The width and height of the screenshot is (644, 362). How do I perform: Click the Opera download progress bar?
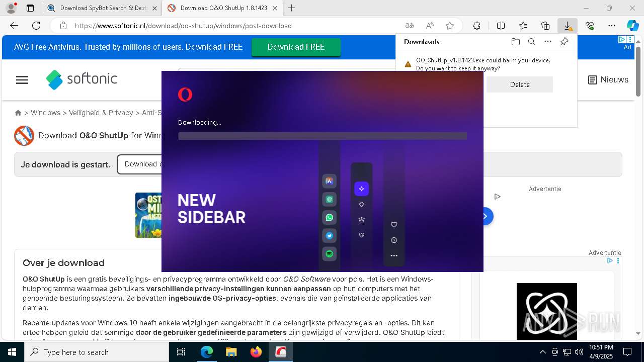coord(323,136)
